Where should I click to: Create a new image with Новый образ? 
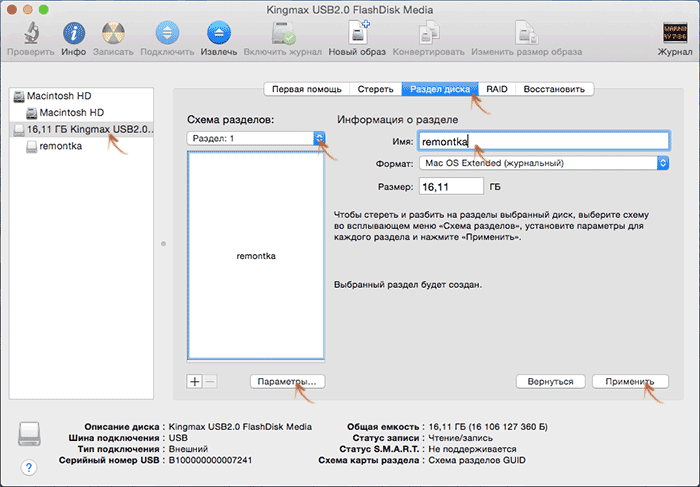pyautogui.click(x=357, y=34)
